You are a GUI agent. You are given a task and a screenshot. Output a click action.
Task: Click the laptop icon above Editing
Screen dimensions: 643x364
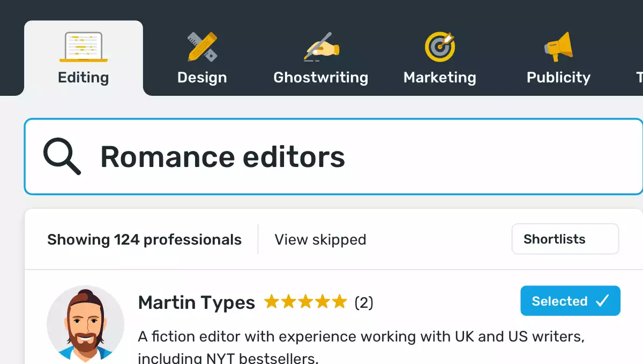(84, 47)
